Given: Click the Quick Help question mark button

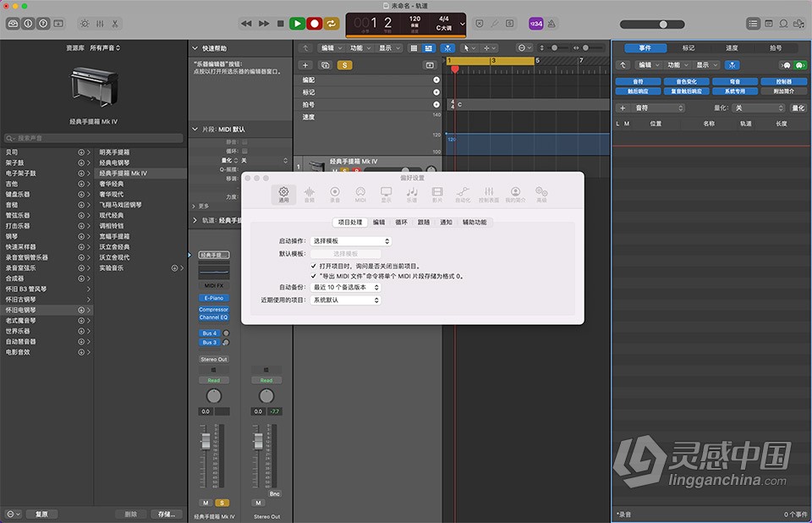Looking at the screenshot, I should click(x=43, y=24).
